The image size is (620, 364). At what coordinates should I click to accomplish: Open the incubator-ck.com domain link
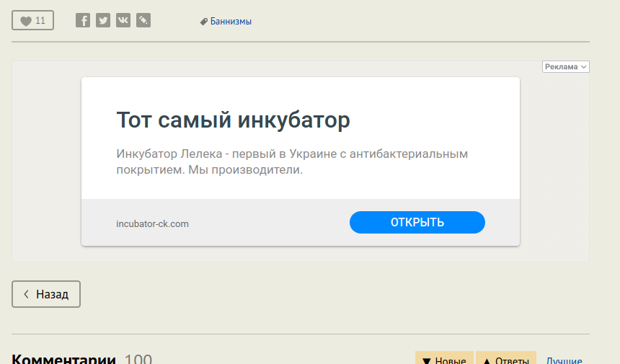[152, 223]
